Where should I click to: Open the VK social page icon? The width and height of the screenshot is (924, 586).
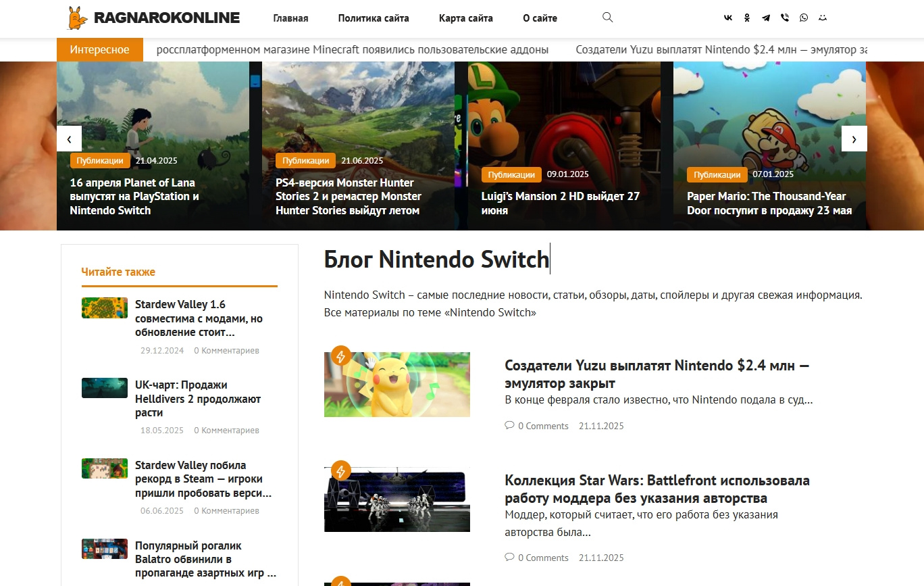728,18
